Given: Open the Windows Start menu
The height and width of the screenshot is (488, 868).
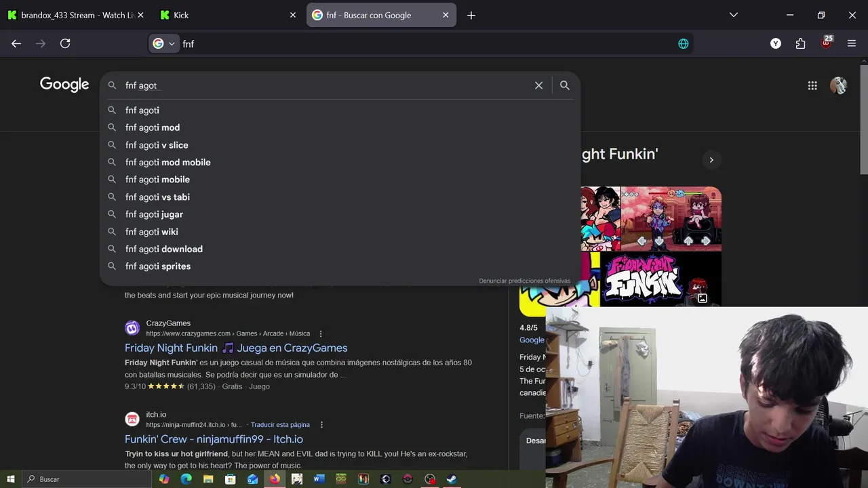Looking at the screenshot, I should click(x=11, y=479).
